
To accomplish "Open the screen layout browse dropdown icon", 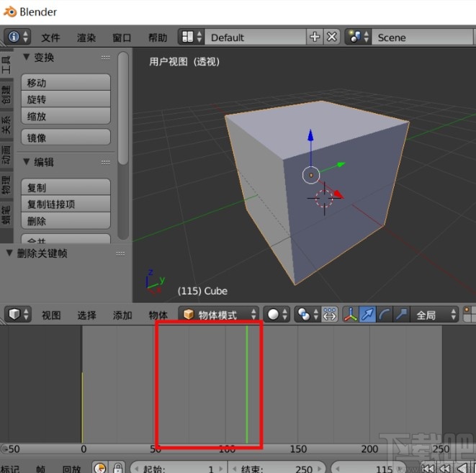I will pos(192,37).
